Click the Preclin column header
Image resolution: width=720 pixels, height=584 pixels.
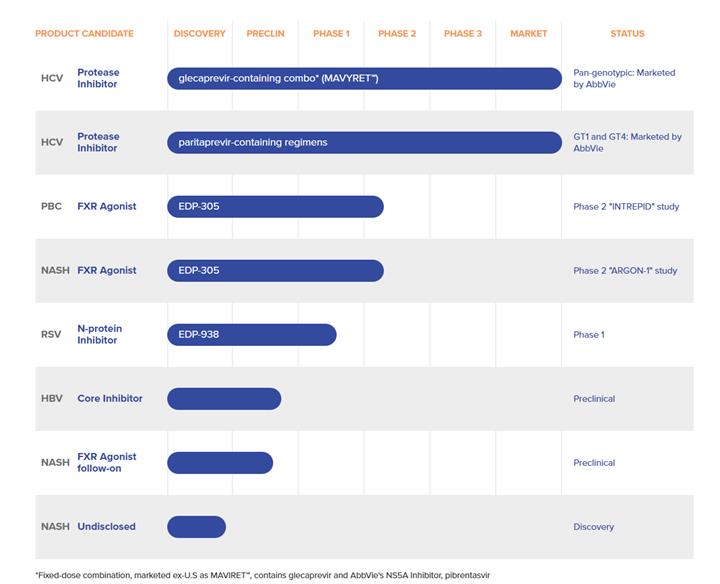(x=265, y=34)
